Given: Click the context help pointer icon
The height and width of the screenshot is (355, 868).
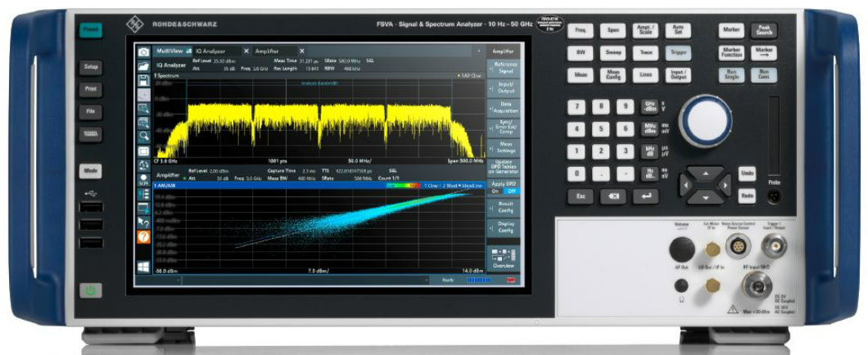Looking at the screenshot, I should click(x=143, y=222).
